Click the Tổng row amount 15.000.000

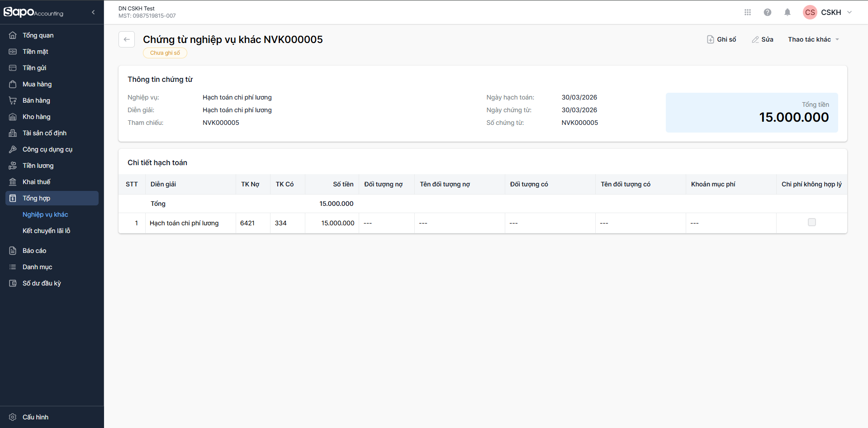tap(337, 204)
